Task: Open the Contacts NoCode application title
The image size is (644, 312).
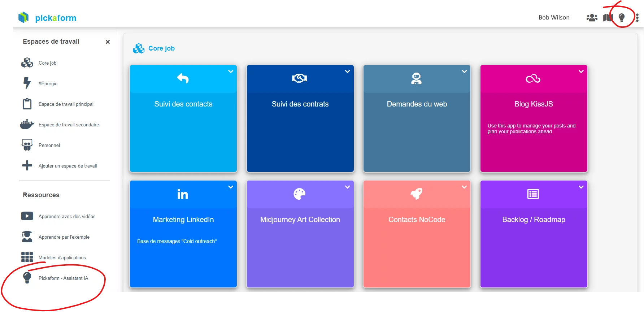Action: (417, 220)
